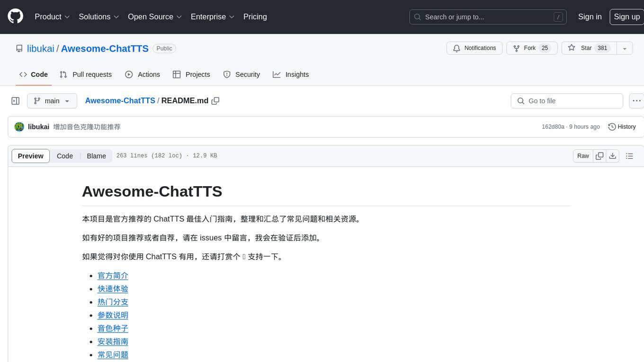Expand the Solutions menu

(98, 17)
